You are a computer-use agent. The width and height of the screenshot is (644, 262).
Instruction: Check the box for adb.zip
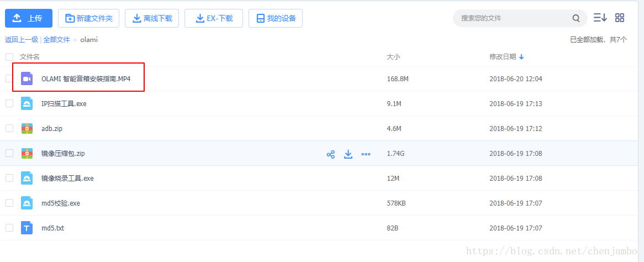(9, 128)
